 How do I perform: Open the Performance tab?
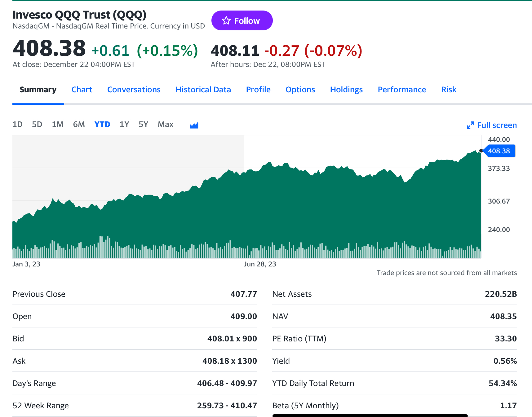pyautogui.click(x=402, y=90)
